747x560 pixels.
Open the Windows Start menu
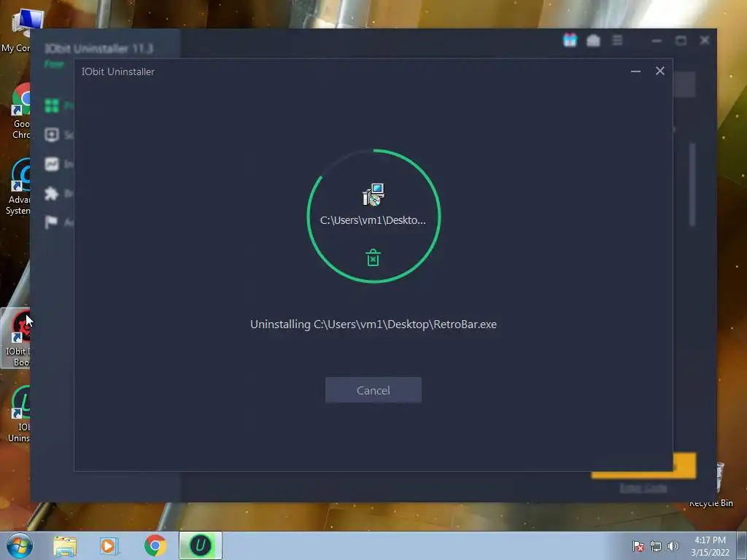point(20,545)
